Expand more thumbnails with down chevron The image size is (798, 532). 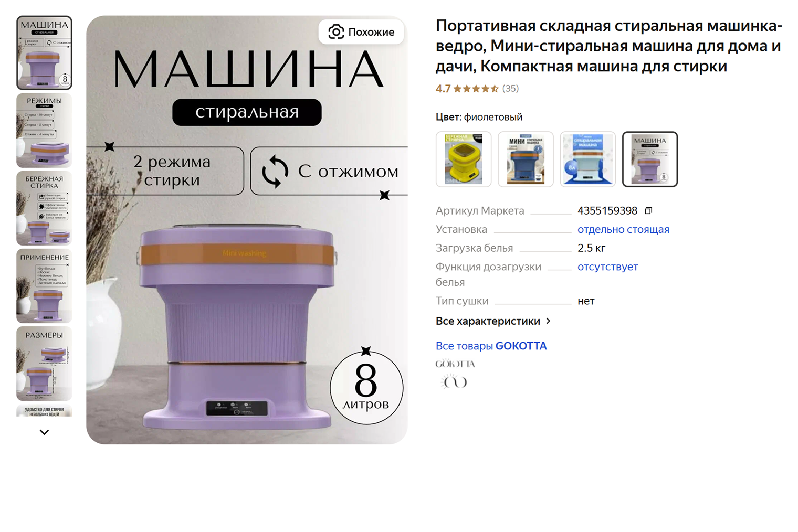coord(44,432)
